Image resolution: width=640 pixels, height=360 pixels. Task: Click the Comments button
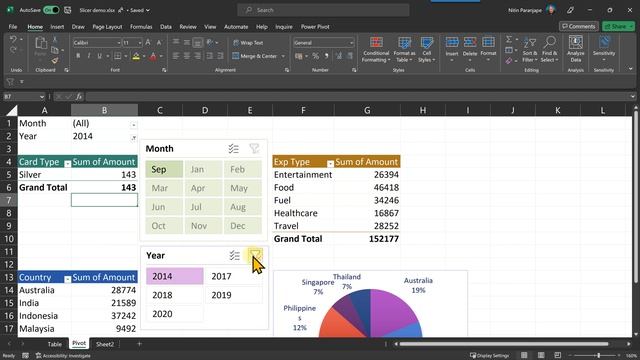click(x=578, y=26)
